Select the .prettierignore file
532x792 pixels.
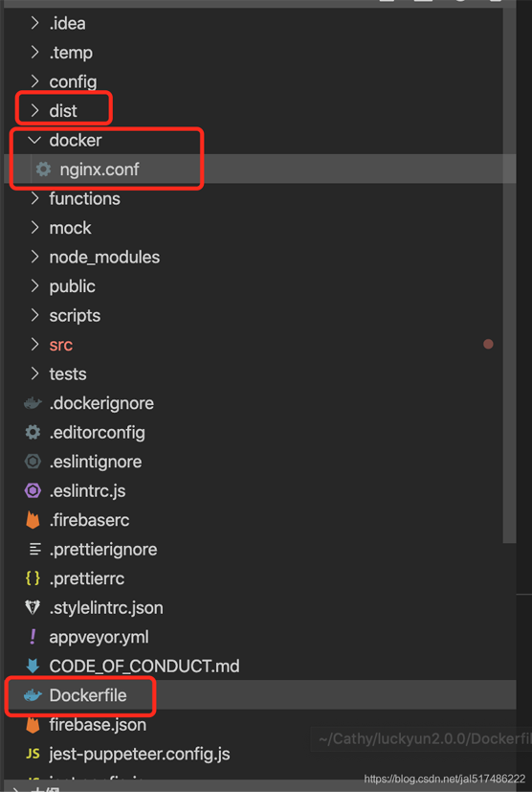(x=103, y=549)
